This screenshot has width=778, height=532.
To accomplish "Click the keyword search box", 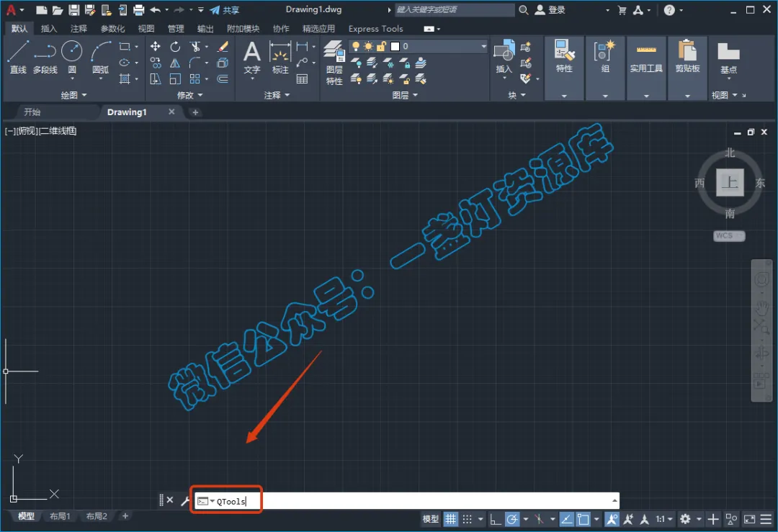I will point(455,10).
